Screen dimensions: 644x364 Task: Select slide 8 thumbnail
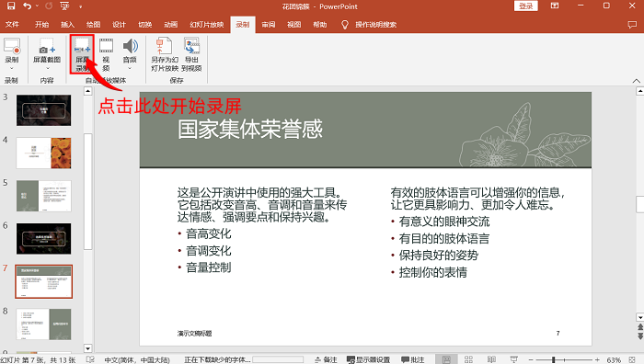(x=43, y=324)
